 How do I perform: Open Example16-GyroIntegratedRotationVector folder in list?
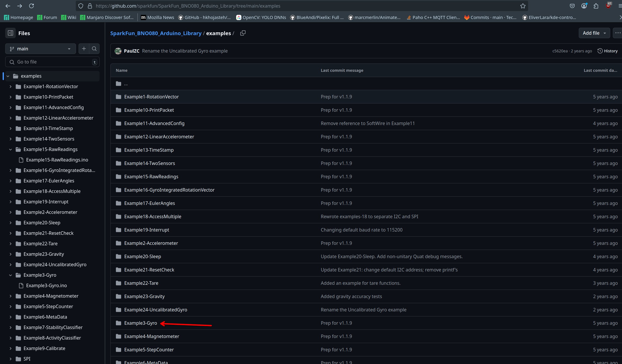point(169,190)
